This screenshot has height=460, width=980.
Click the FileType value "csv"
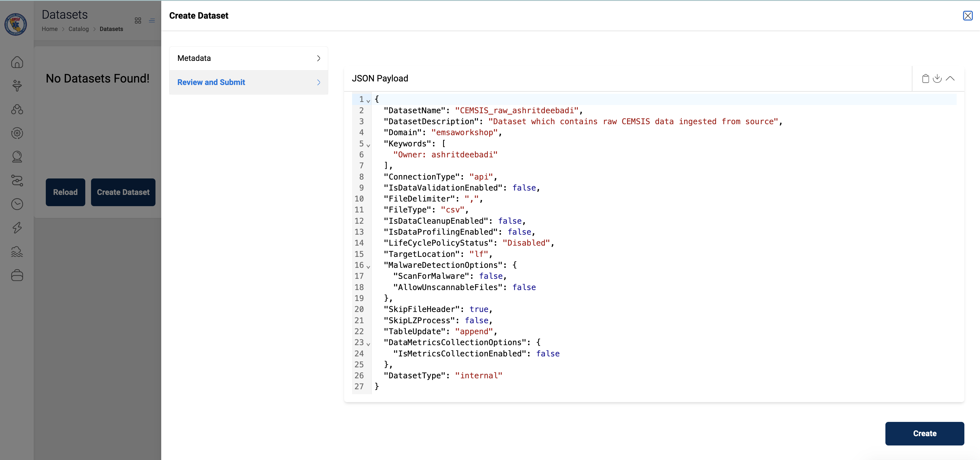tap(453, 210)
